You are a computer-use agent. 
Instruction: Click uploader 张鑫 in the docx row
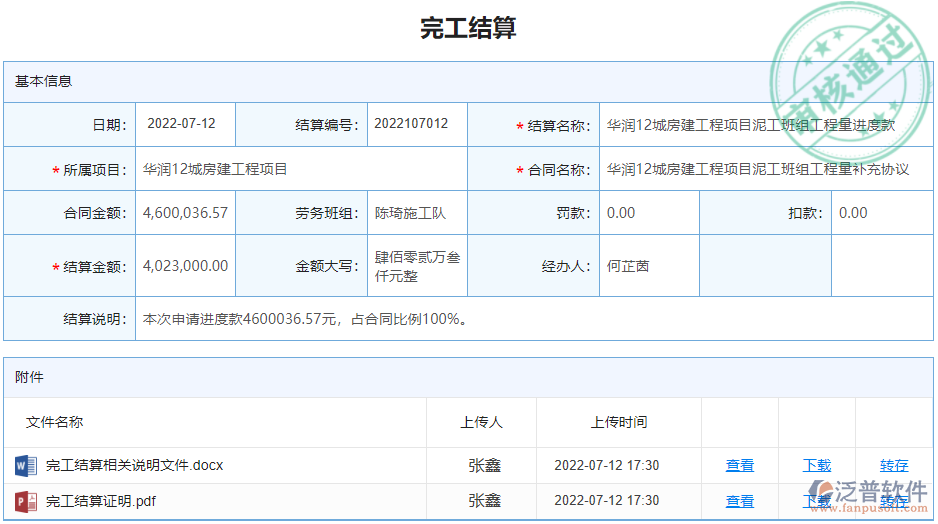485,465
